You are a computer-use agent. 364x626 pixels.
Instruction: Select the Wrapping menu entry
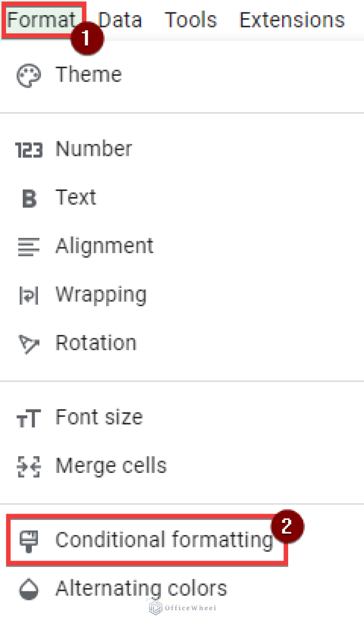(100, 295)
